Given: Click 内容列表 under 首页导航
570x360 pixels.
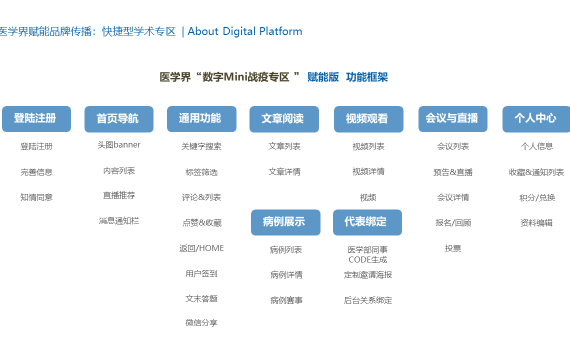Looking at the screenshot, I should point(119,171).
